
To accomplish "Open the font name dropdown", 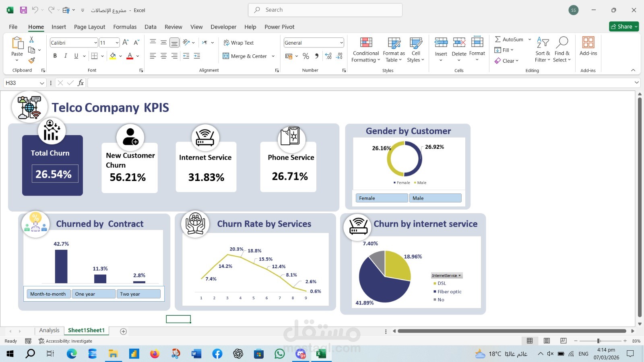I will click(95, 42).
